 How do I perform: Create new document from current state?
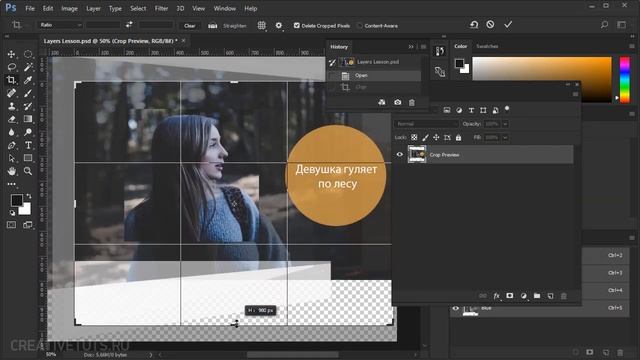[x=382, y=102]
